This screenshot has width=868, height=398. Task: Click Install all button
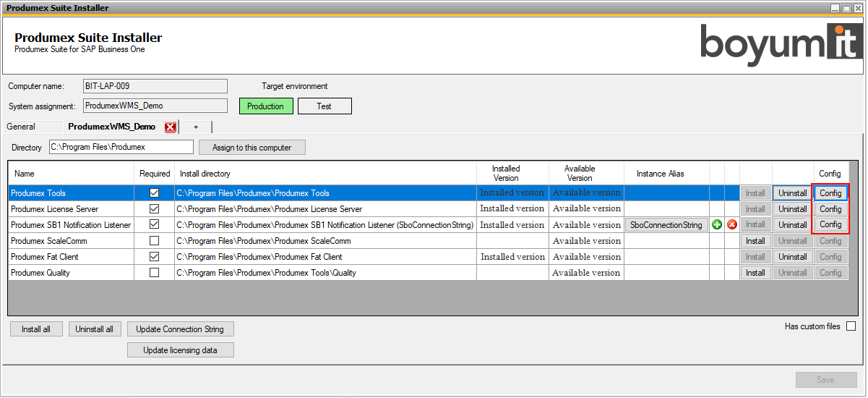click(36, 329)
